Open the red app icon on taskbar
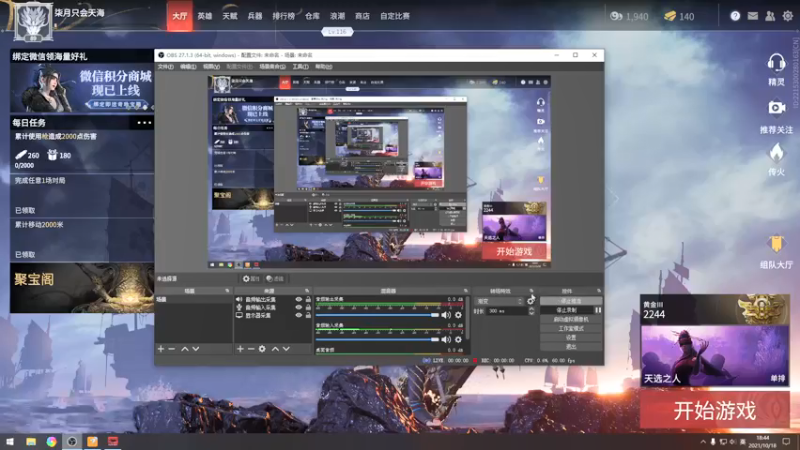 pos(113,441)
